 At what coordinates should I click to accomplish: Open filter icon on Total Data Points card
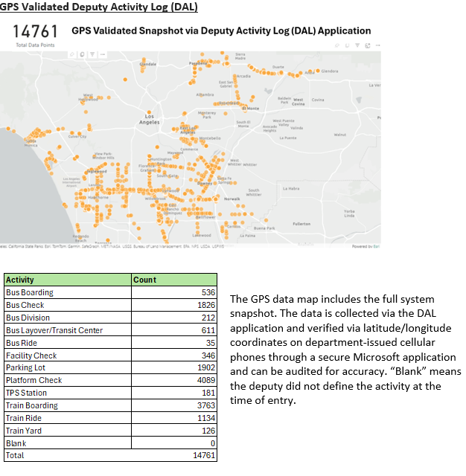(92, 54)
